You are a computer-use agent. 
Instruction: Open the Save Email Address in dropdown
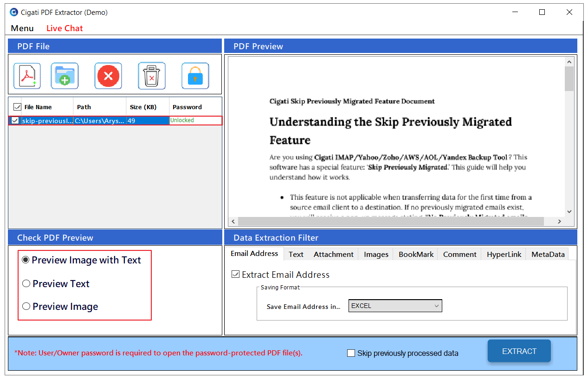tap(395, 306)
